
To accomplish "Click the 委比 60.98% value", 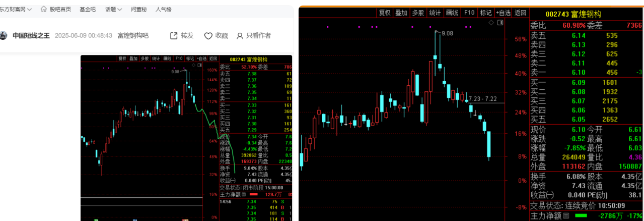I will coord(575,25).
